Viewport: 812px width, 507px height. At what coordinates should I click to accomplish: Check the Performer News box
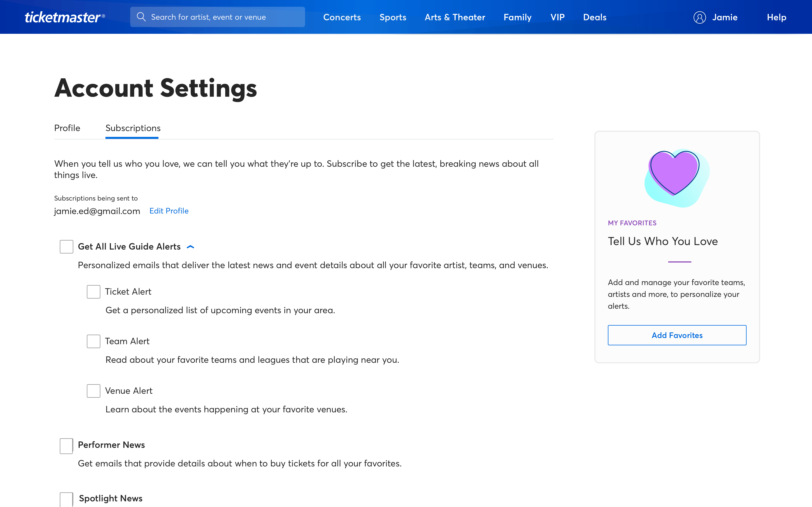click(x=66, y=446)
